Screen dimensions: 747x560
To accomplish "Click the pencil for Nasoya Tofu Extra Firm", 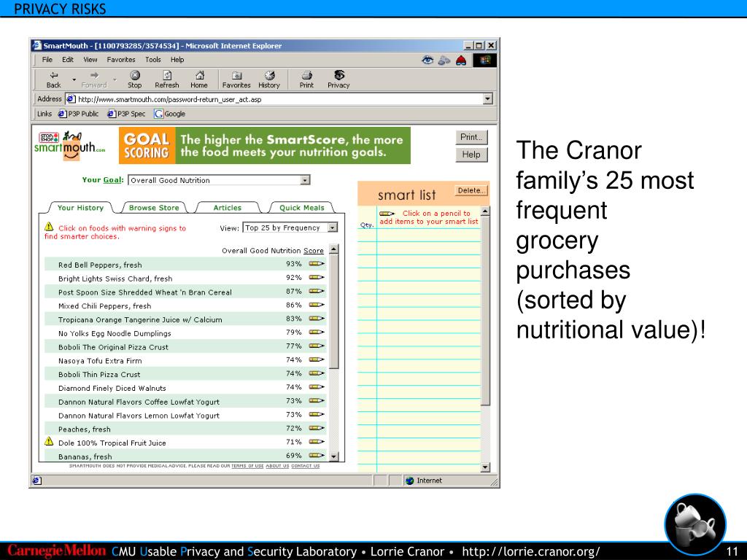I will (x=317, y=359).
